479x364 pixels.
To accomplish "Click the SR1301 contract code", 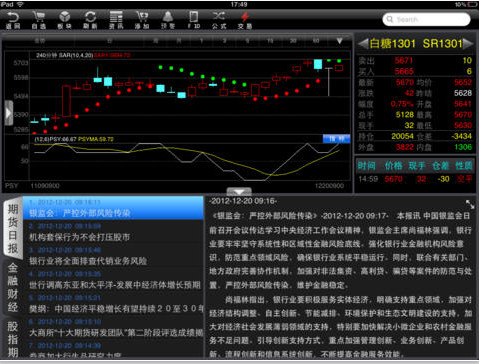I will tap(443, 43).
